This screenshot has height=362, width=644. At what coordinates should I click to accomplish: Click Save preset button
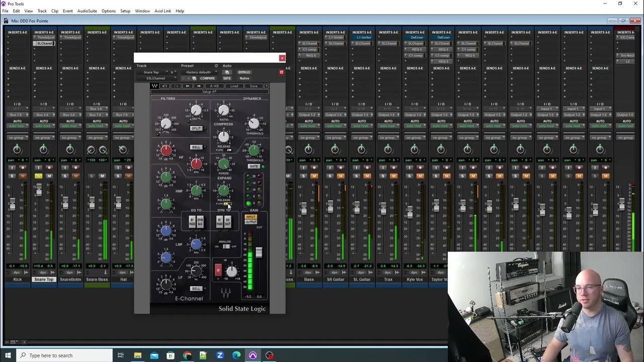click(254, 86)
